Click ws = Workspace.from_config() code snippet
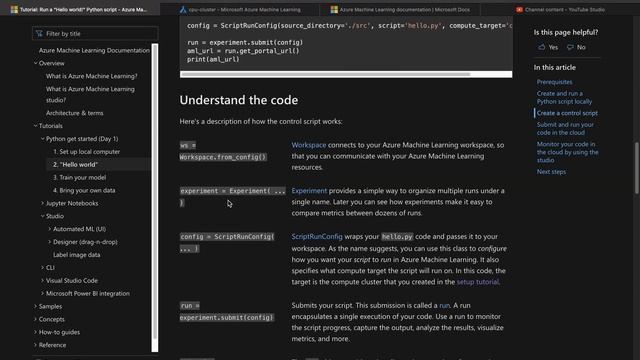This screenshot has width=640, height=360. click(223, 151)
